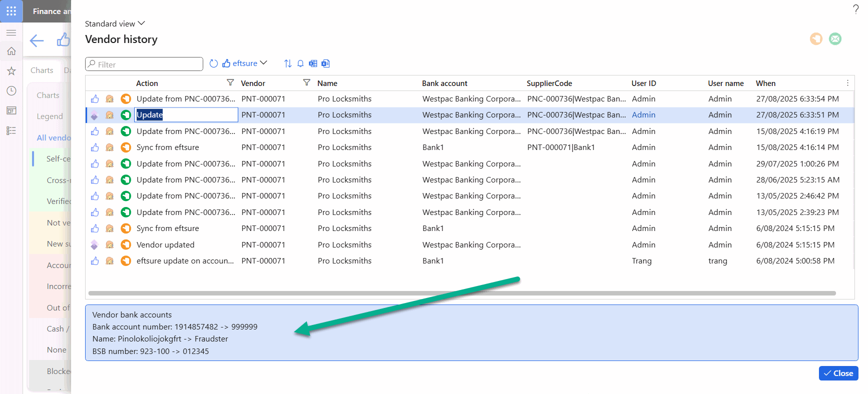Screen dimensions: 868x394
Task: Click green status icon on 28/06/2025 row
Action: click(126, 180)
